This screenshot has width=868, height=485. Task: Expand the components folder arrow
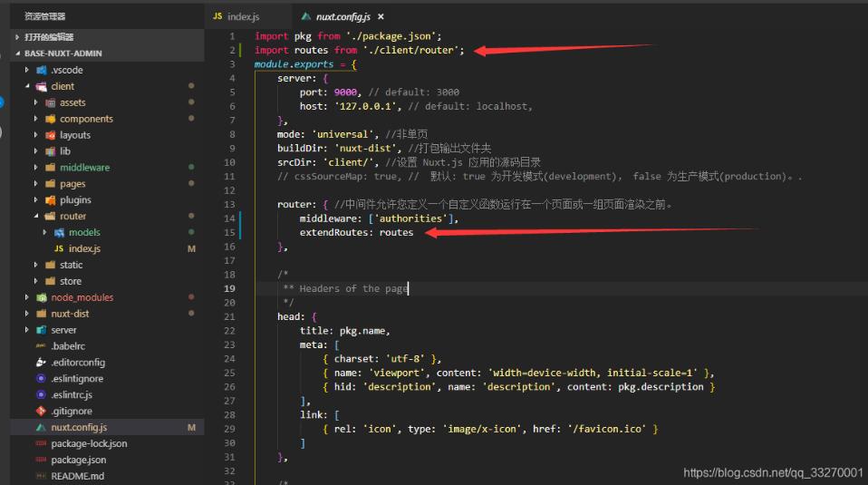[x=35, y=119]
